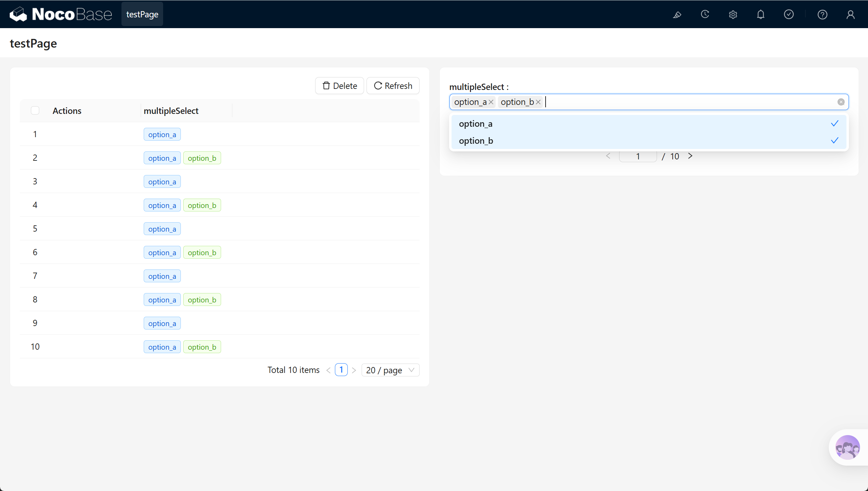Open the AI assistant avatar
The height and width of the screenshot is (491, 868).
pyautogui.click(x=848, y=447)
